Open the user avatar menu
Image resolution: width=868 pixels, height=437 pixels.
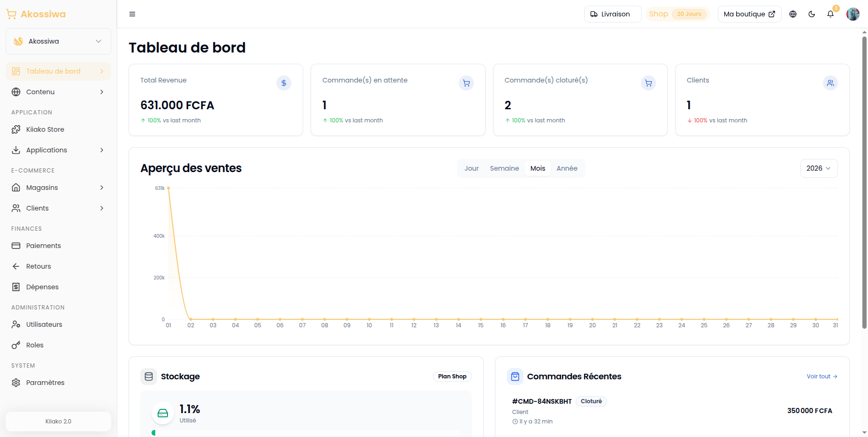tap(853, 14)
